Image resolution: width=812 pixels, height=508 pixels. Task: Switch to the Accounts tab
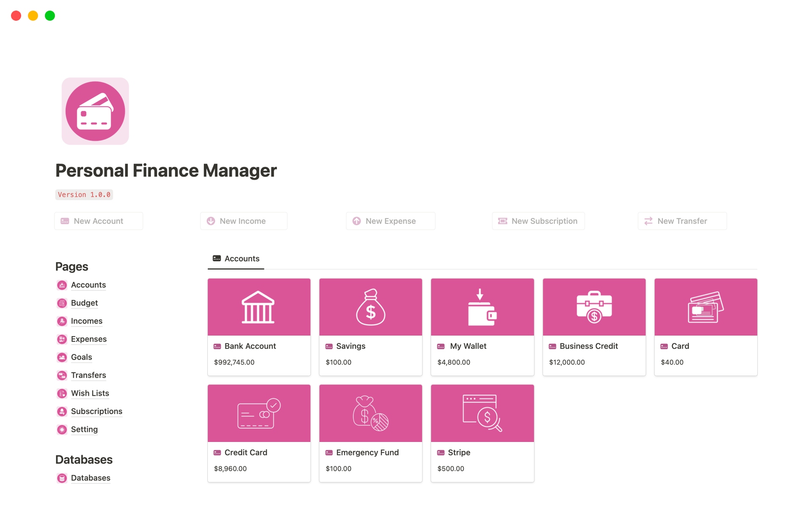[x=236, y=258]
